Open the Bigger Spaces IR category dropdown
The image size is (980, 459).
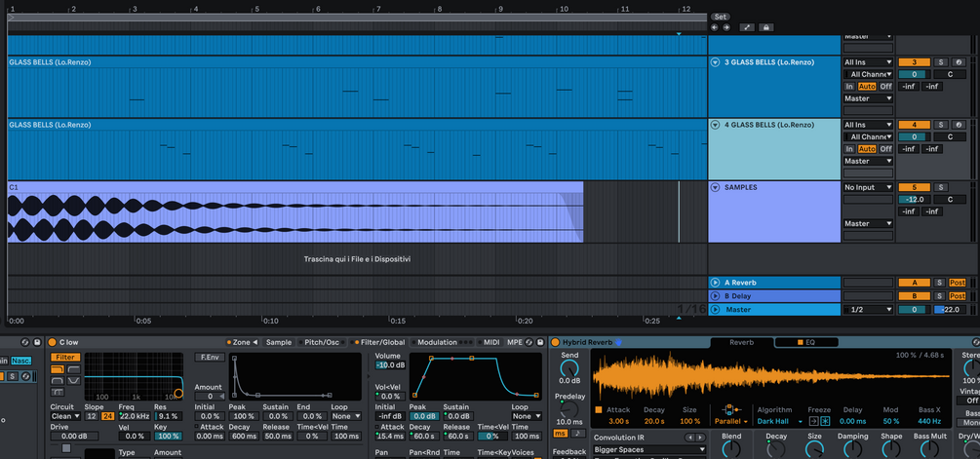[649, 449]
